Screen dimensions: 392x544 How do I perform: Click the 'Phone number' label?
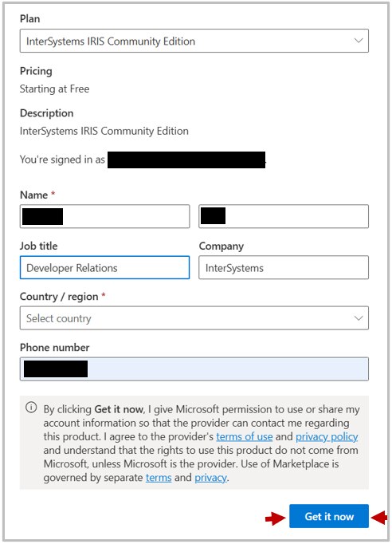coord(54,348)
